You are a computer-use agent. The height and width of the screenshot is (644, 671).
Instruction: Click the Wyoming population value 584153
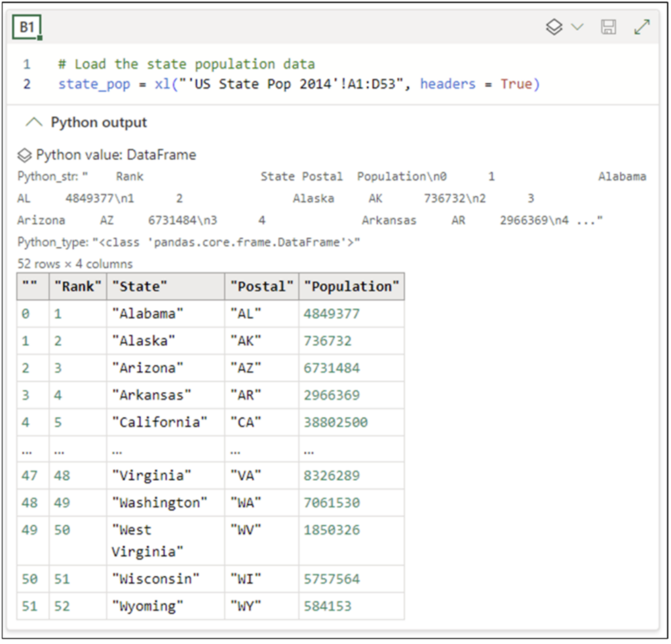(x=327, y=606)
